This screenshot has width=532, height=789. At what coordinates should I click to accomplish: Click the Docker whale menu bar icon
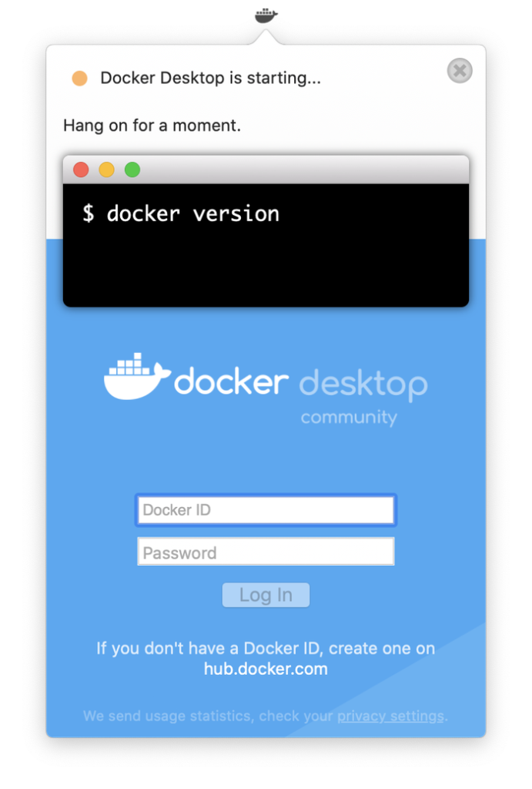point(266,15)
